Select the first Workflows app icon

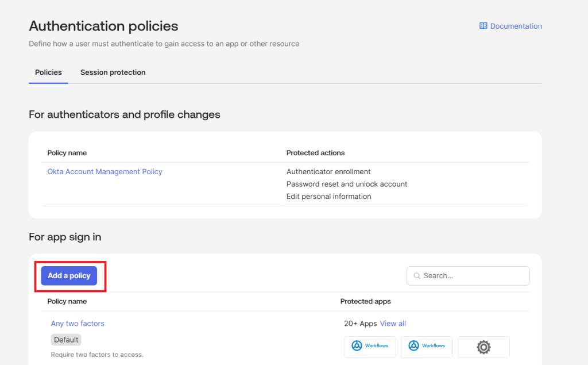pyautogui.click(x=370, y=346)
